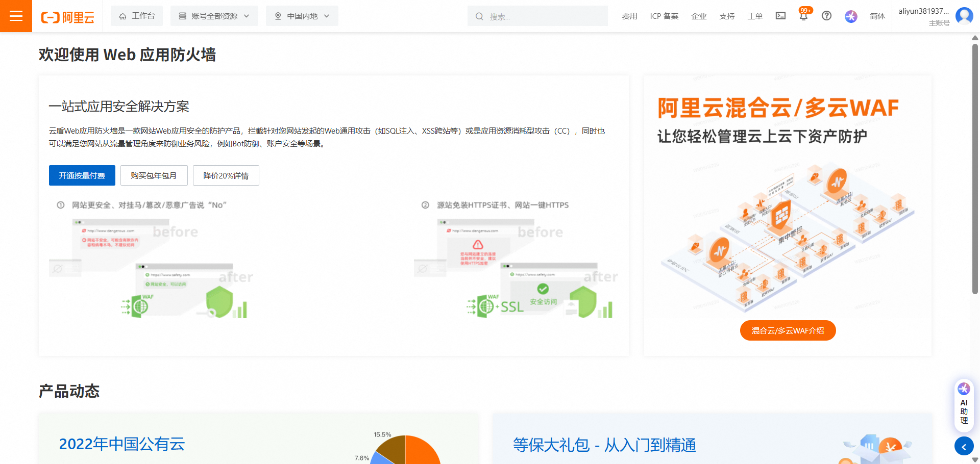The height and width of the screenshot is (464, 980).
Task: Click the search magnifier icon
Action: point(479,16)
